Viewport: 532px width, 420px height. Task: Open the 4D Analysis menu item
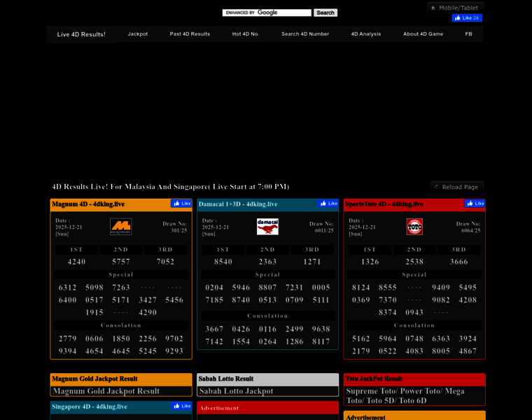click(x=366, y=34)
